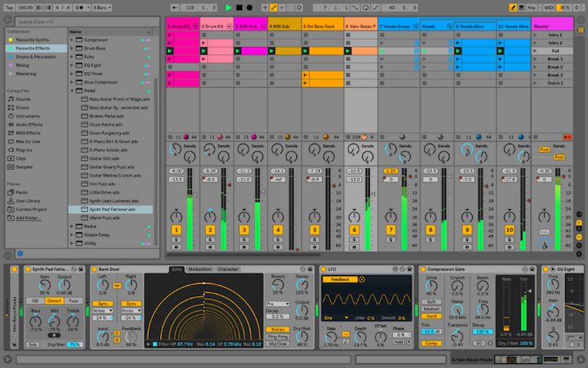This screenshot has width=588, height=368.
Task: Open the Samples category
Action: click(x=24, y=167)
